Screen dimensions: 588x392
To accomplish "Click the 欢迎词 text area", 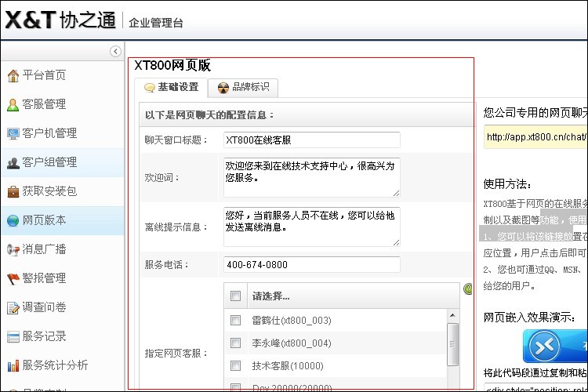I will coord(312,177).
